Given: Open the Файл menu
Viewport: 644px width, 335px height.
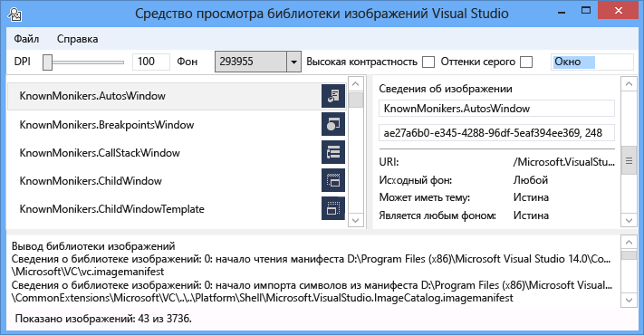Looking at the screenshot, I should 26,39.
